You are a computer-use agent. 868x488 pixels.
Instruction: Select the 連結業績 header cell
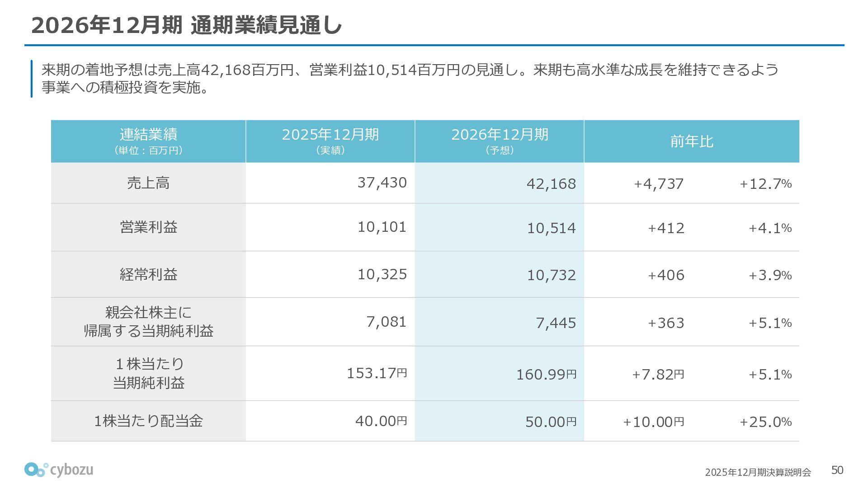click(x=148, y=141)
